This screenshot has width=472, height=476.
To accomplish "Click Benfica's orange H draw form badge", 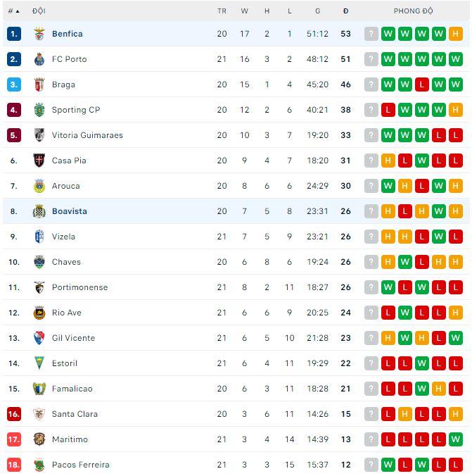I will [x=456, y=34].
